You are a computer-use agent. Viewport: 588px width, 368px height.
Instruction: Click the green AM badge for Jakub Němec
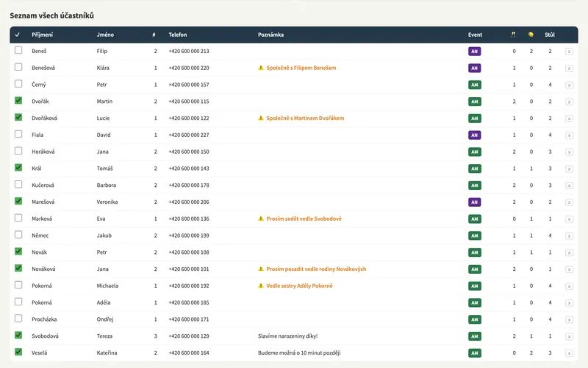474,236
